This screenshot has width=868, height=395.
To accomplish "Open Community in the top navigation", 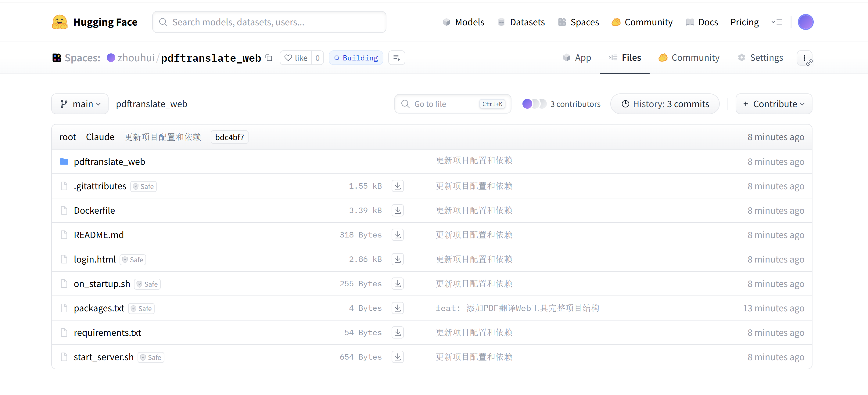I will point(642,22).
